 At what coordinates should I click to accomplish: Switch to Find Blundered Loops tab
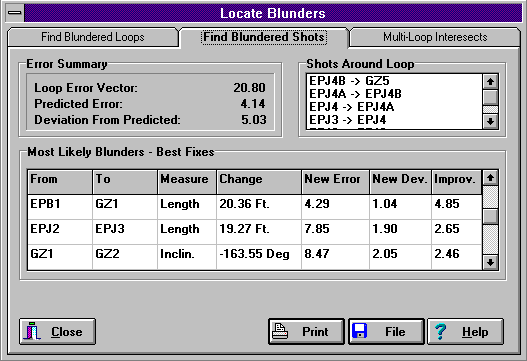coord(93,37)
